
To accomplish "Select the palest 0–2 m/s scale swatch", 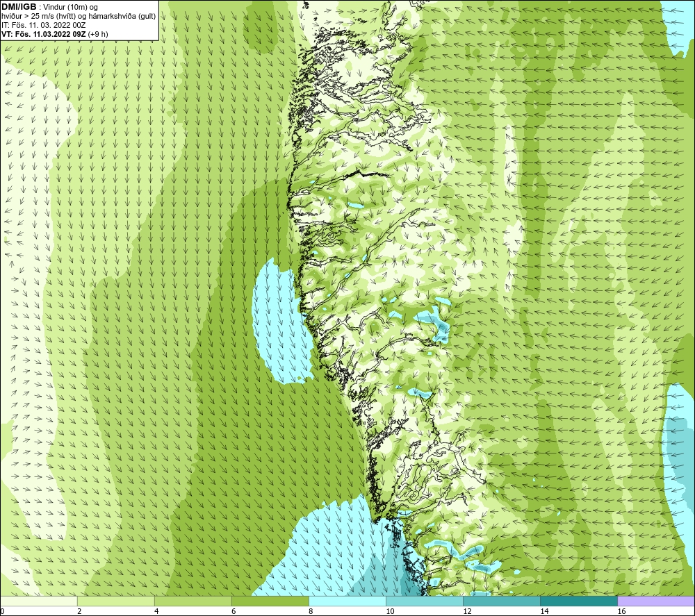I will (x=39, y=601).
